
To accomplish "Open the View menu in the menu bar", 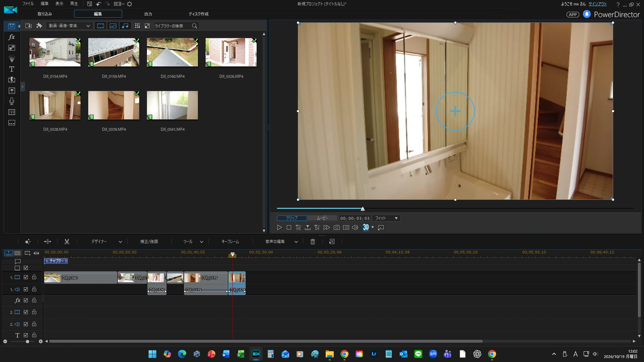I will click(59, 4).
